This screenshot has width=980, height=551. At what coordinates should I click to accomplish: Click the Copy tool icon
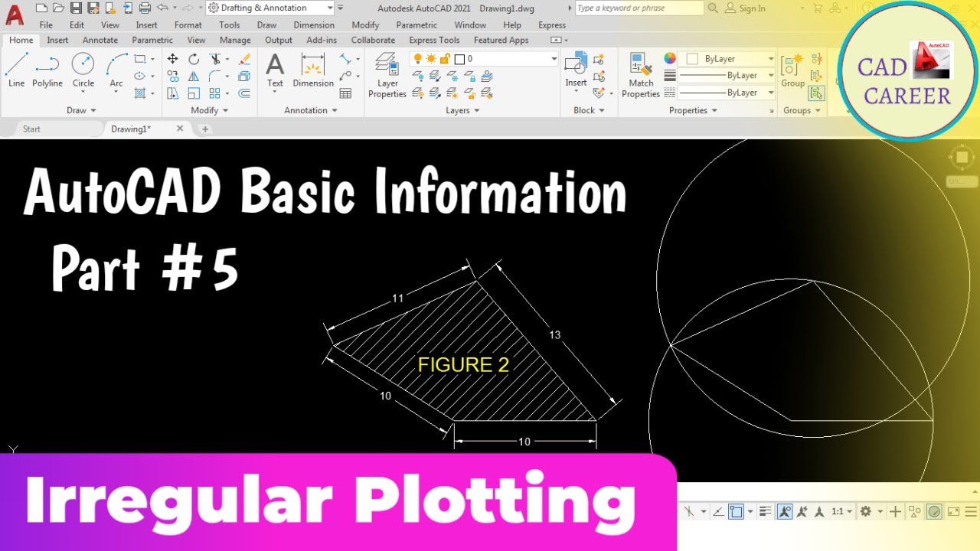[x=173, y=76]
